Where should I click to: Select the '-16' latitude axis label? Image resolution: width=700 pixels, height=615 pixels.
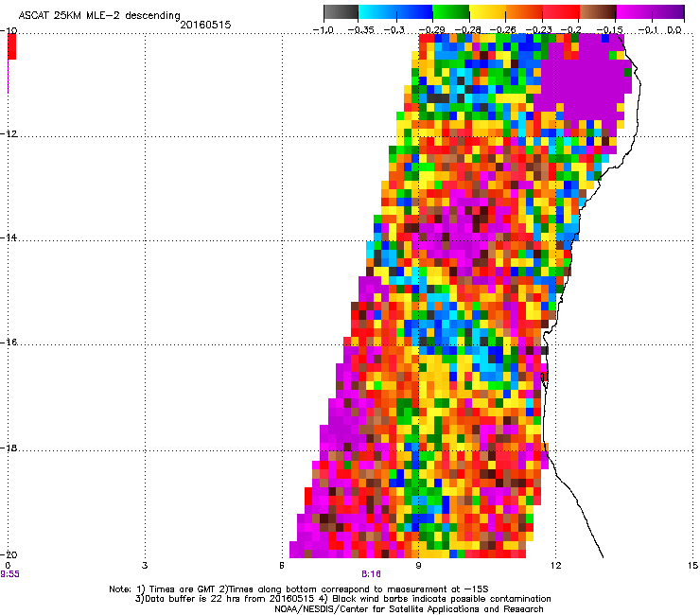(9, 343)
